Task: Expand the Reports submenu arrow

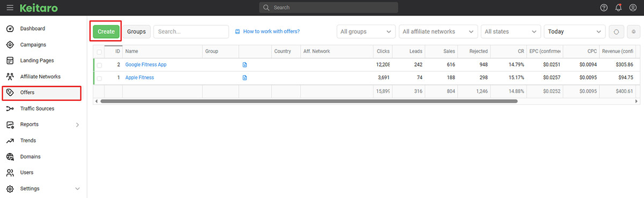Action: [x=77, y=124]
